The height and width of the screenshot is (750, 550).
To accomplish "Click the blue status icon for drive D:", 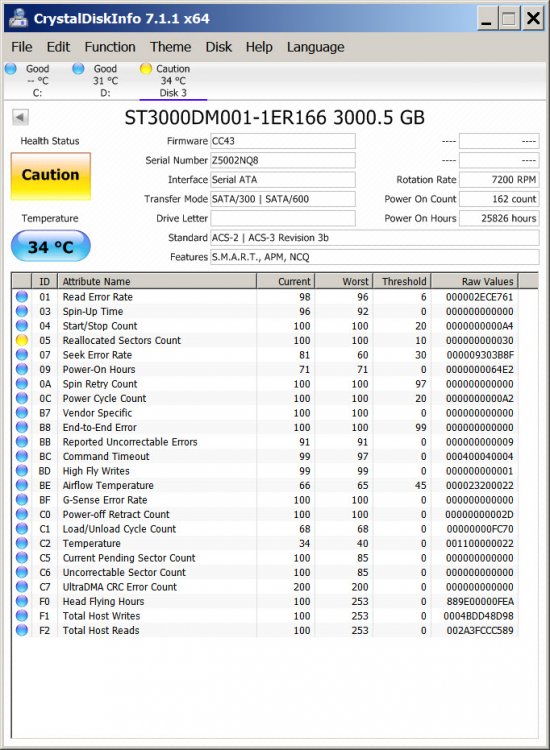I will [x=78, y=69].
